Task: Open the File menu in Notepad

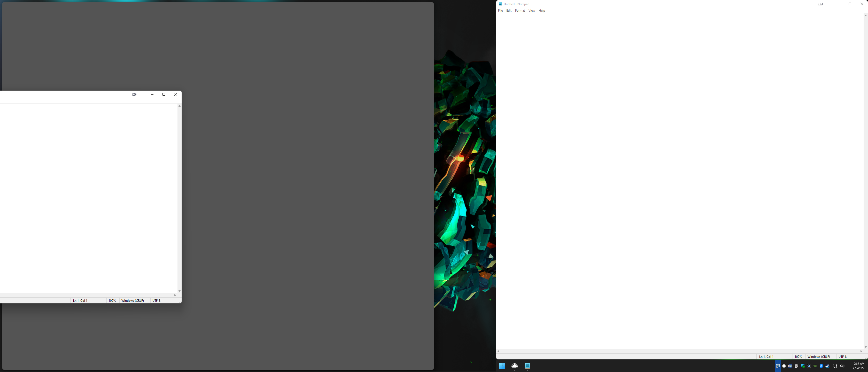Action: pos(500,11)
